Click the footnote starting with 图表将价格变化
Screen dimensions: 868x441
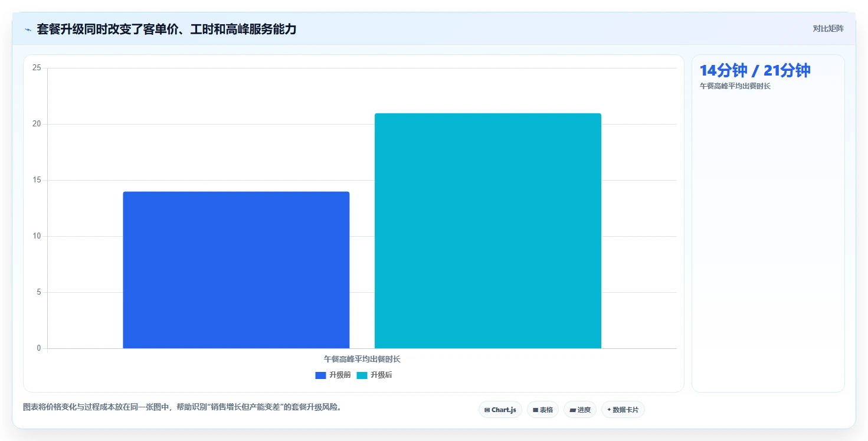click(x=182, y=407)
